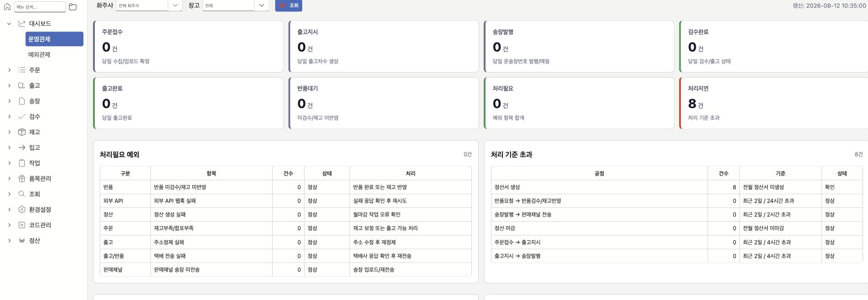Viewport: 868px width, 300px height.
Task: Open the 예외관제 menu item
Action: 39,54
